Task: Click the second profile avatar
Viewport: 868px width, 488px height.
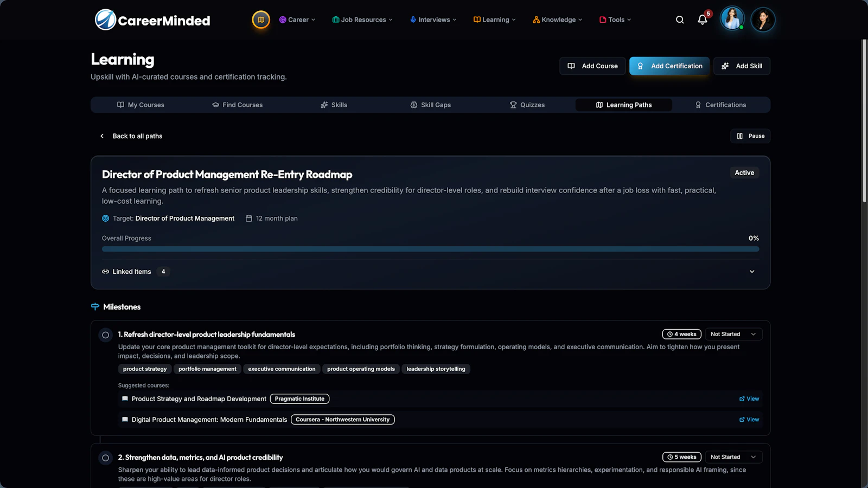Action: 763,20
